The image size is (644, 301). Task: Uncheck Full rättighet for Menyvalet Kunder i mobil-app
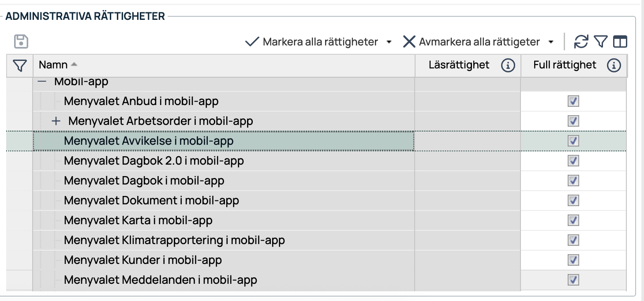573,260
